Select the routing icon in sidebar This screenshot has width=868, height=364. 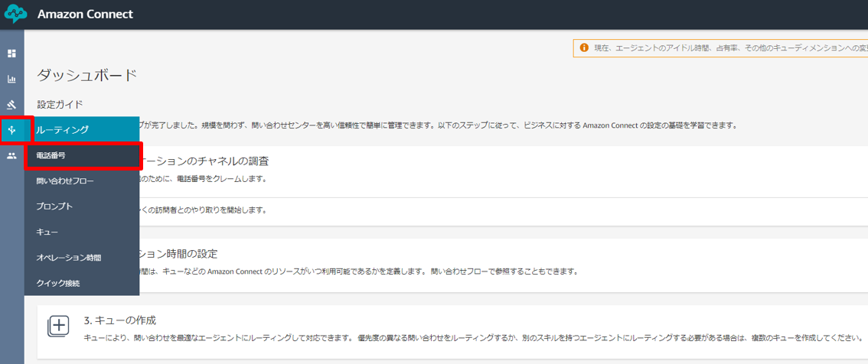[x=11, y=131]
